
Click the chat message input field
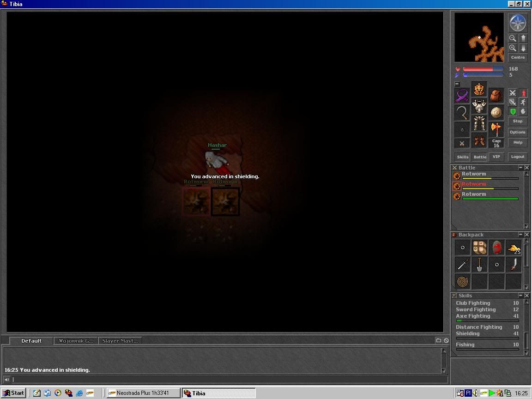[230, 380]
